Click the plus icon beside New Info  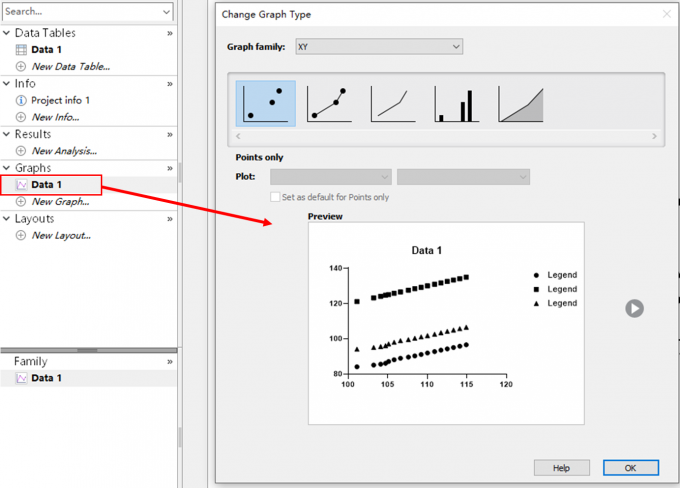pyautogui.click(x=21, y=117)
